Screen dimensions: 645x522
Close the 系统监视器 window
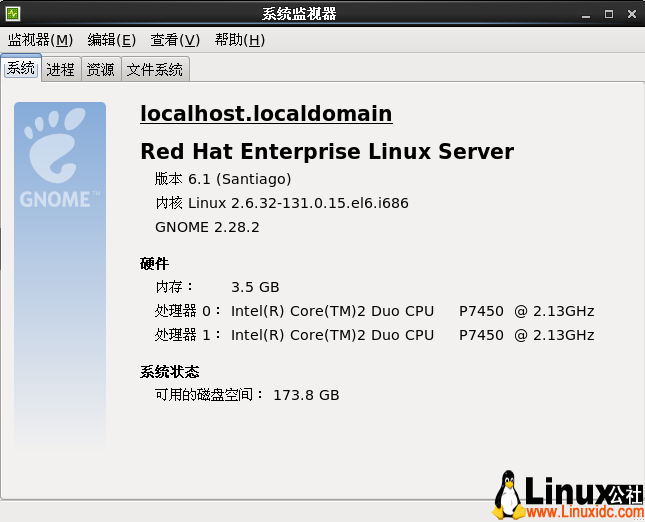tap(632, 14)
